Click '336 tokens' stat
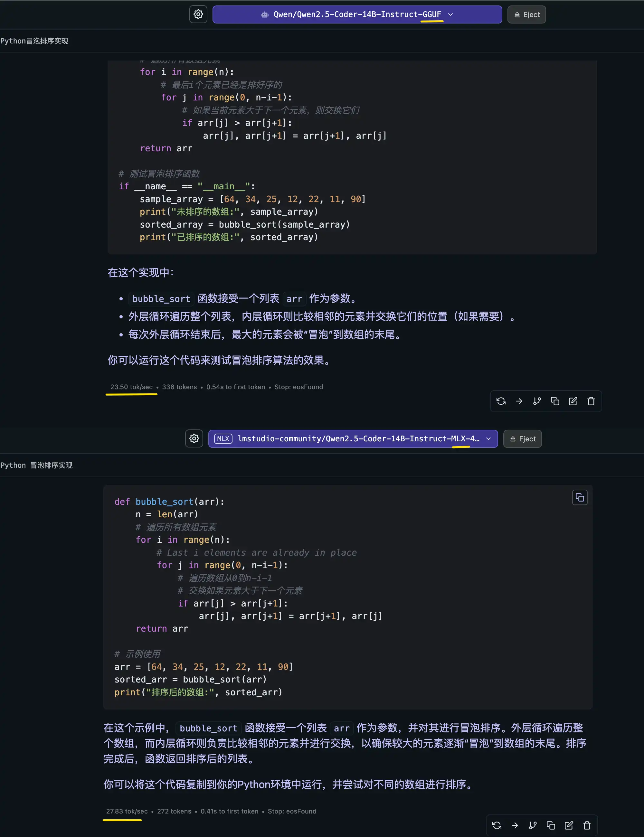The image size is (644, 837). (x=179, y=387)
